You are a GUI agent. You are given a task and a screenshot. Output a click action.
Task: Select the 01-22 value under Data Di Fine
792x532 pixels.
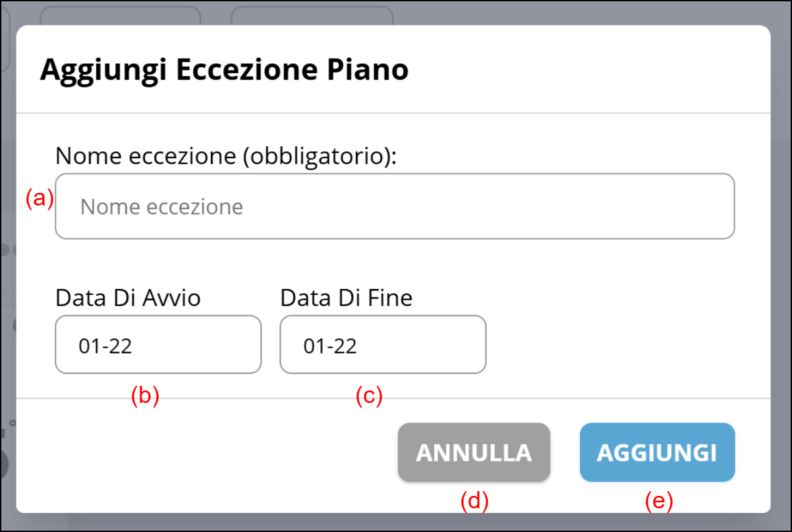(x=330, y=346)
